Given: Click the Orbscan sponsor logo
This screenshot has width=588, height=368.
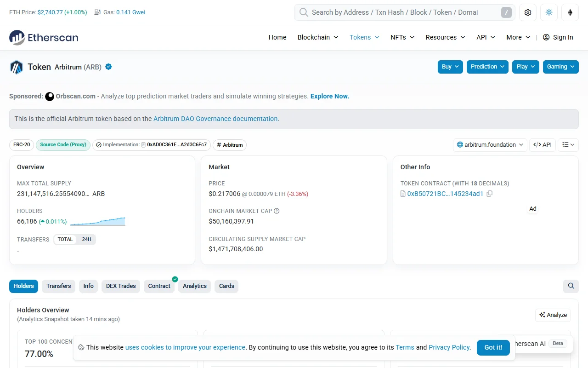Looking at the screenshot, I should click(50, 97).
